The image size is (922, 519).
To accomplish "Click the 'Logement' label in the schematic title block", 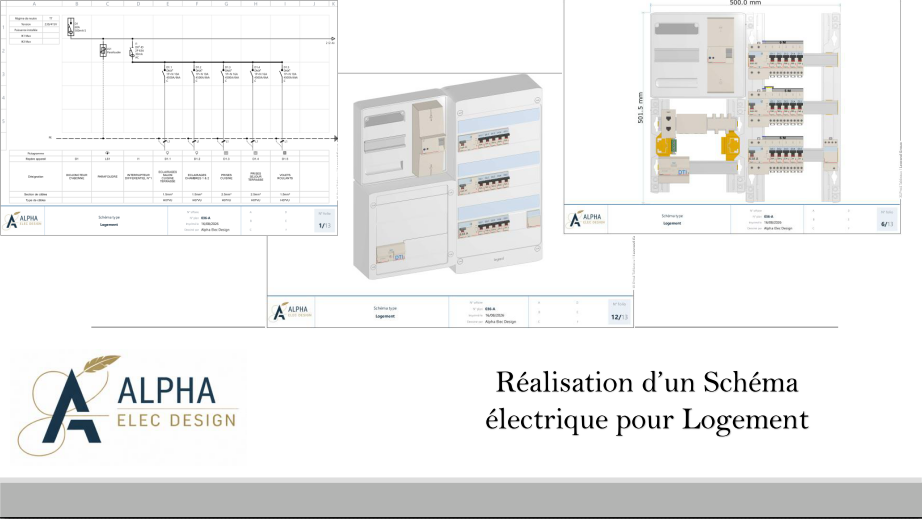I will pos(109,225).
